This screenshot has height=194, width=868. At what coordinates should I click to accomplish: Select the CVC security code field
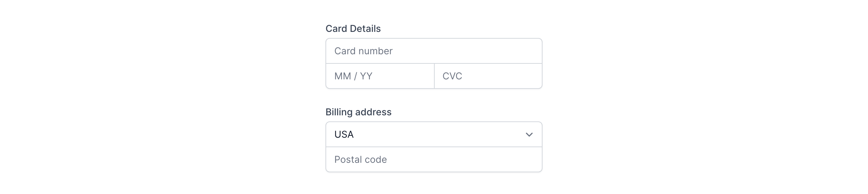pos(488,76)
